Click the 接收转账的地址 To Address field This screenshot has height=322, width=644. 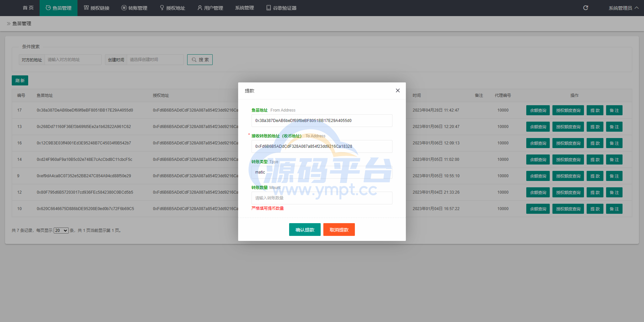[x=322, y=146]
